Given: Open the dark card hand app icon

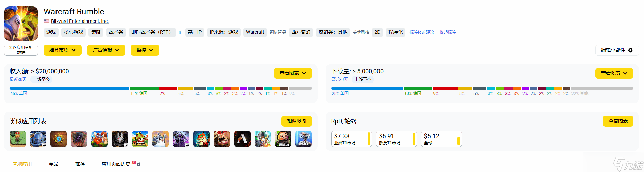Looking at the screenshot, I should click(x=79, y=139).
